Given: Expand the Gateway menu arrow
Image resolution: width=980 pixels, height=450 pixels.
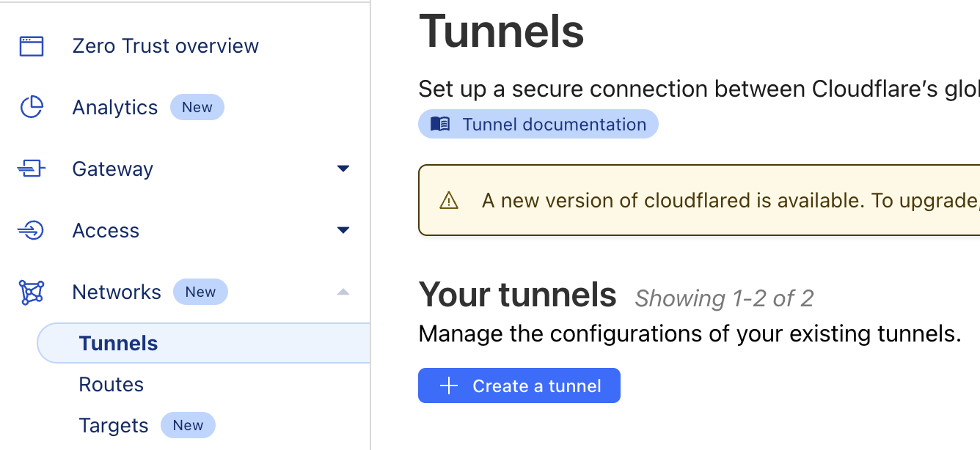Looking at the screenshot, I should pos(343,169).
